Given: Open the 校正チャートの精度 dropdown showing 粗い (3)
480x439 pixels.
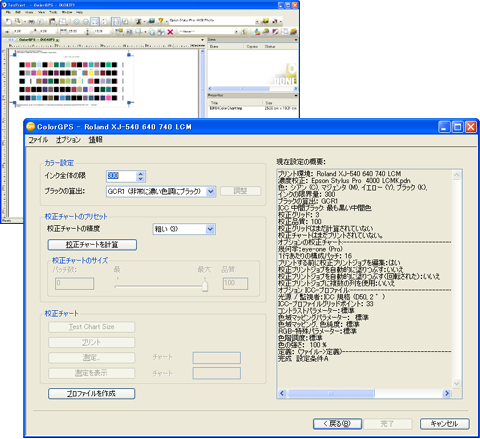Looking at the screenshot, I should (x=210, y=229).
